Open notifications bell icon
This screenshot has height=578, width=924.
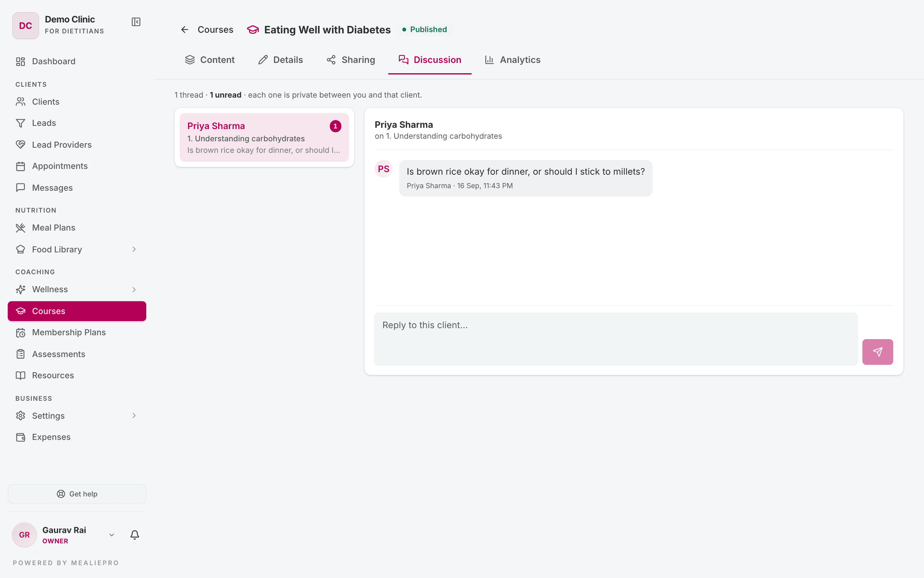(x=134, y=534)
